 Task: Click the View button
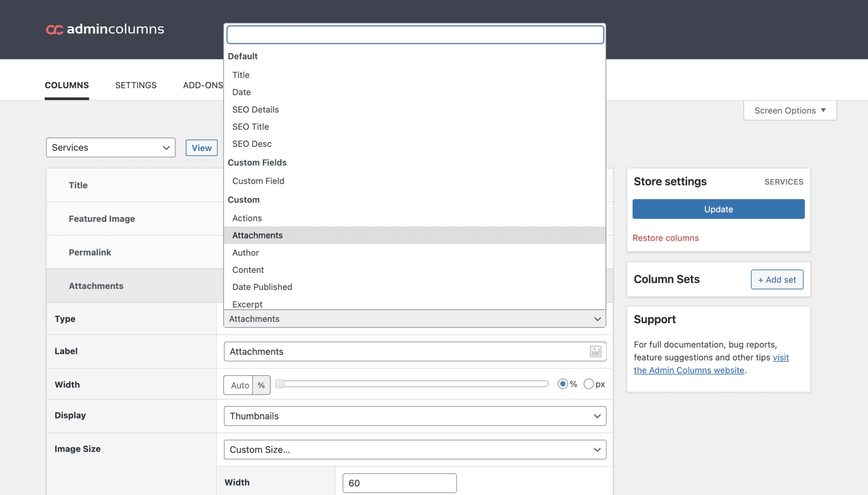[x=202, y=148]
